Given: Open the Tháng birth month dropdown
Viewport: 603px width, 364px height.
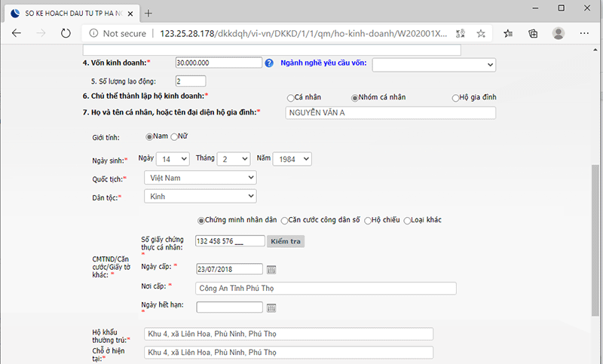Looking at the screenshot, I should [x=234, y=159].
